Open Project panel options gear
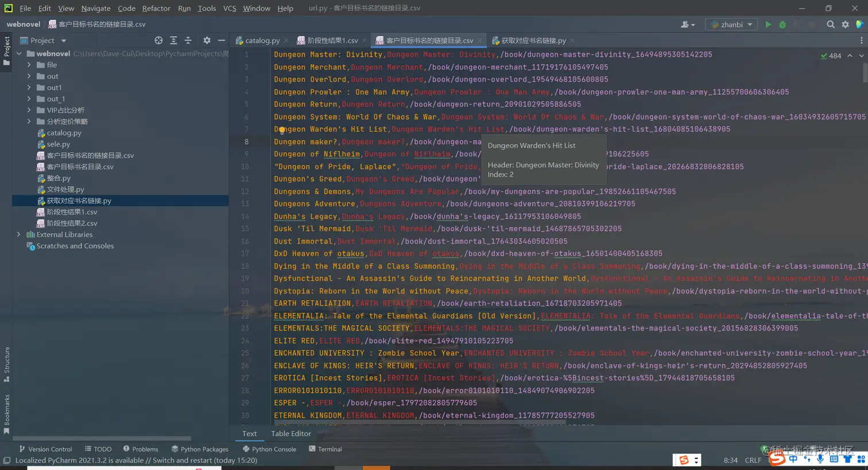 pos(207,40)
